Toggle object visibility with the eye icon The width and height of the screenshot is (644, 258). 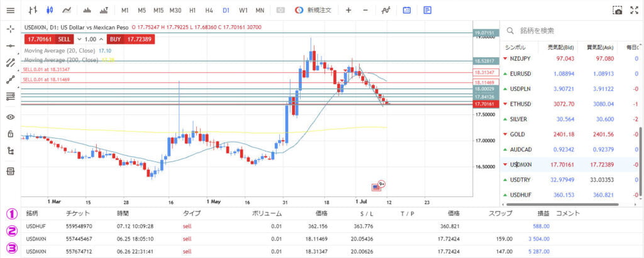click(x=10, y=117)
